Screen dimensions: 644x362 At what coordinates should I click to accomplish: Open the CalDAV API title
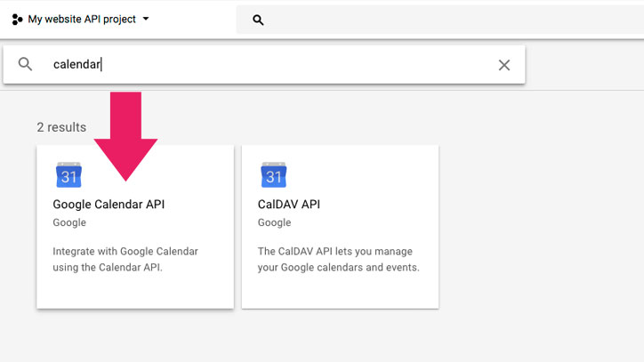click(289, 205)
